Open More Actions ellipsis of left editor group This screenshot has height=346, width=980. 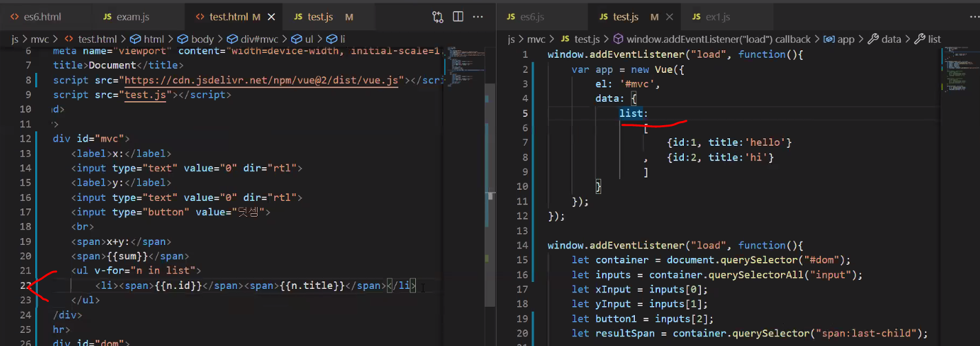coord(478,17)
